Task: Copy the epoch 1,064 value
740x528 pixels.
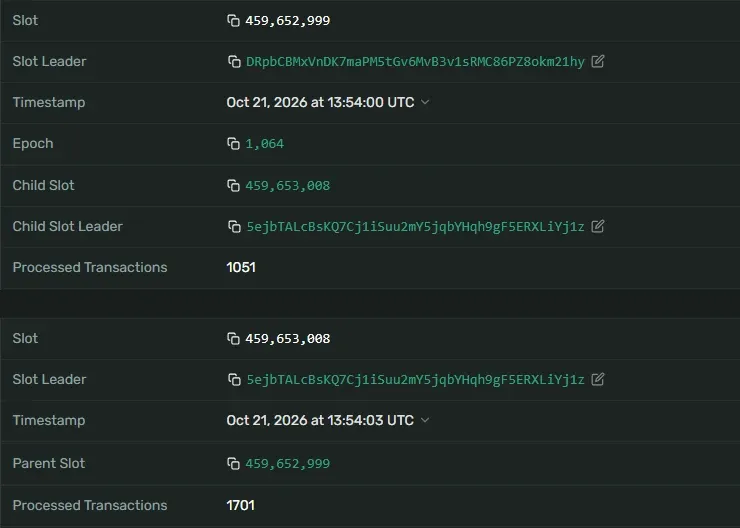Action: pos(233,144)
